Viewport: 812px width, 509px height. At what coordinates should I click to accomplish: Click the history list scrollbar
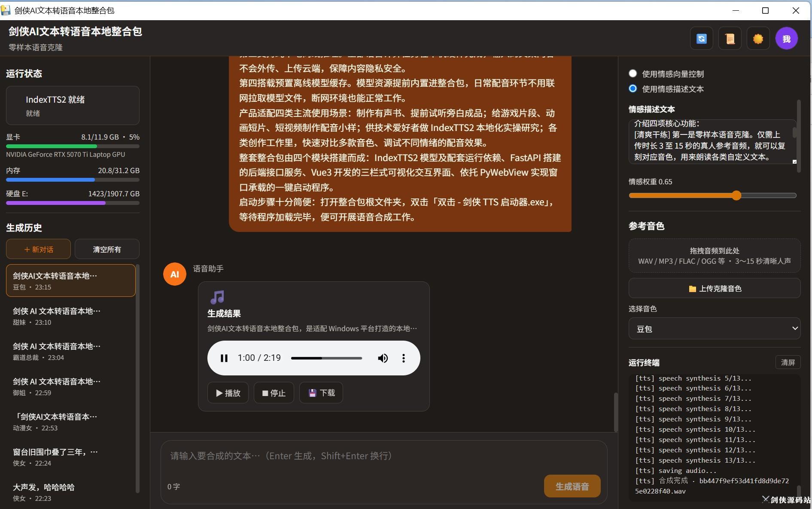137,378
